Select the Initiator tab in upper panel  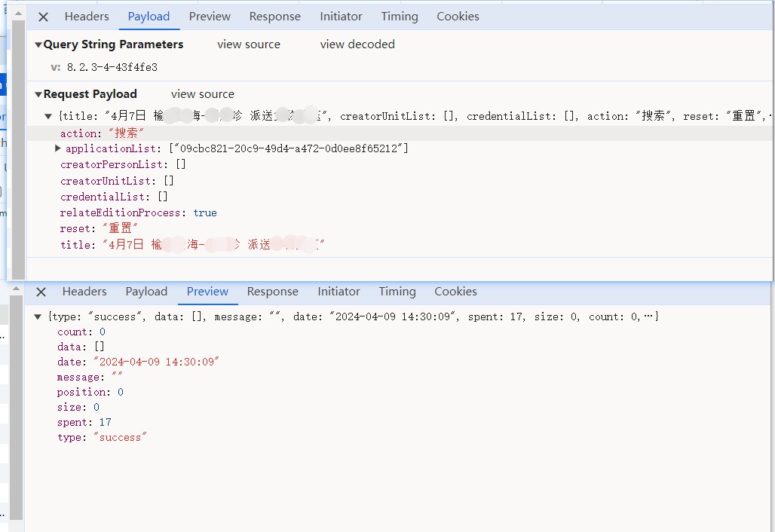(x=341, y=17)
